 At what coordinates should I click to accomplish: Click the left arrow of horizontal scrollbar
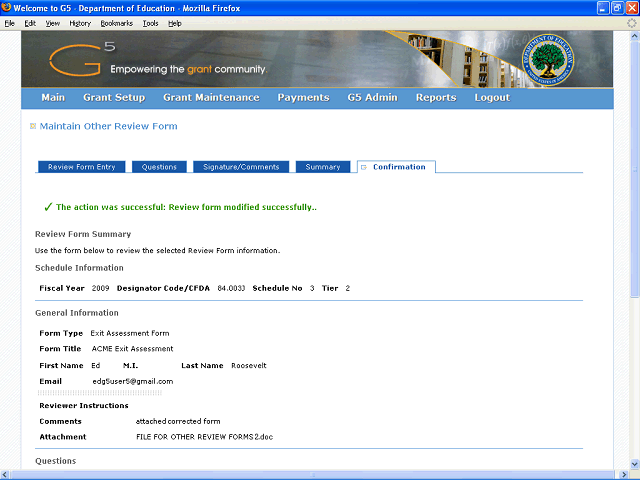[5, 475]
